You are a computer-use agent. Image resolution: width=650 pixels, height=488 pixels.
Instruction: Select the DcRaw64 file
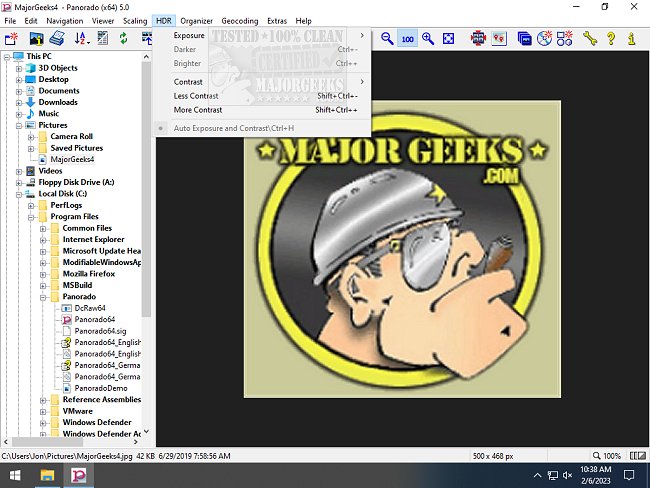tap(90, 308)
